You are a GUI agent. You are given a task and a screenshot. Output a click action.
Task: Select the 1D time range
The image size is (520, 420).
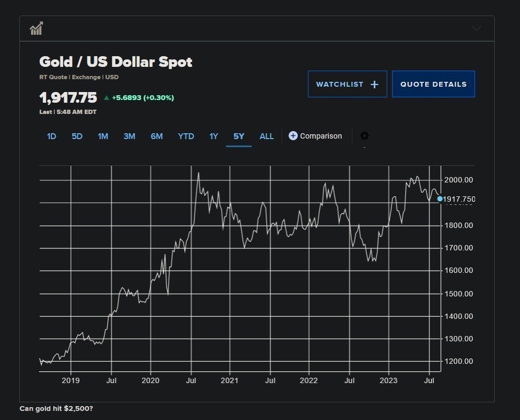pyautogui.click(x=51, y=136)
